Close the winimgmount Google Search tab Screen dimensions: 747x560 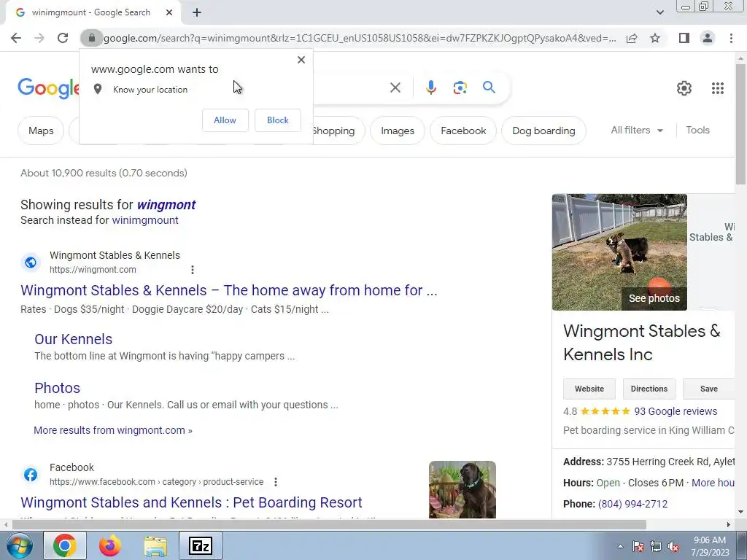coord(169,12)
